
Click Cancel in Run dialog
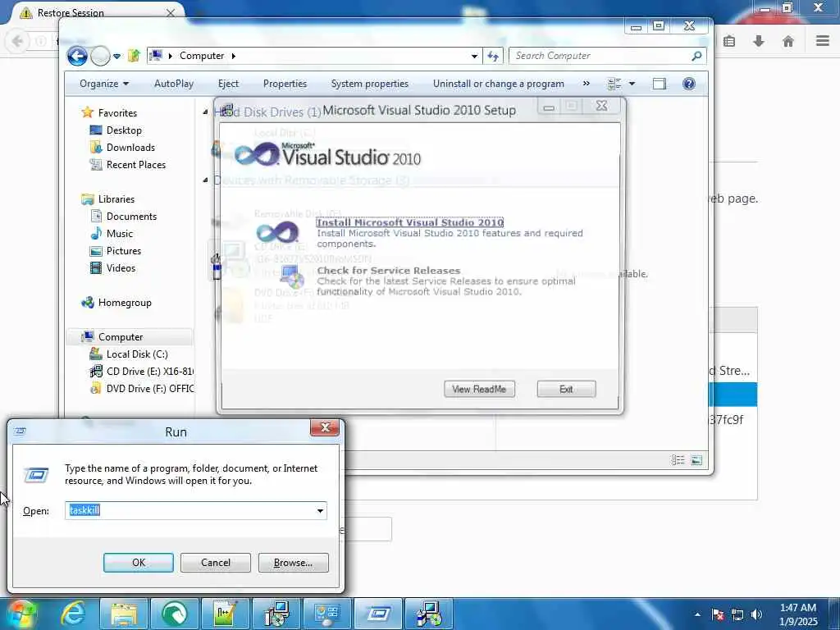click(x=216, y=563)
